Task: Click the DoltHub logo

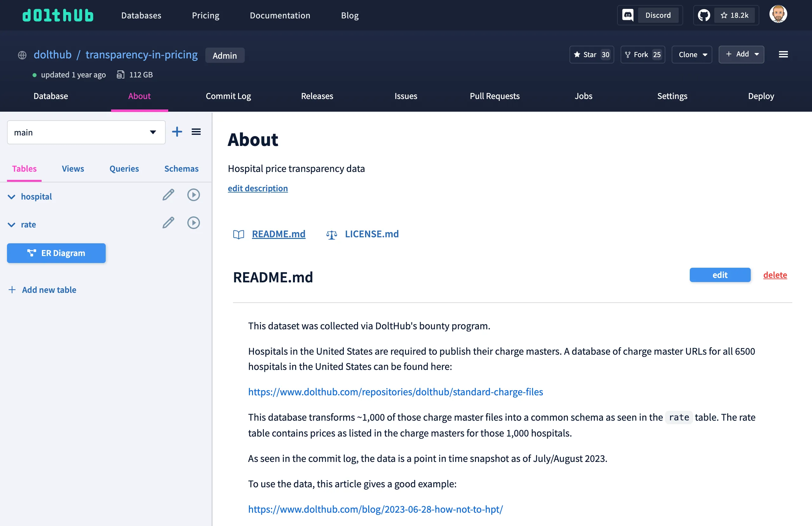Action: (x=58, y=15)
